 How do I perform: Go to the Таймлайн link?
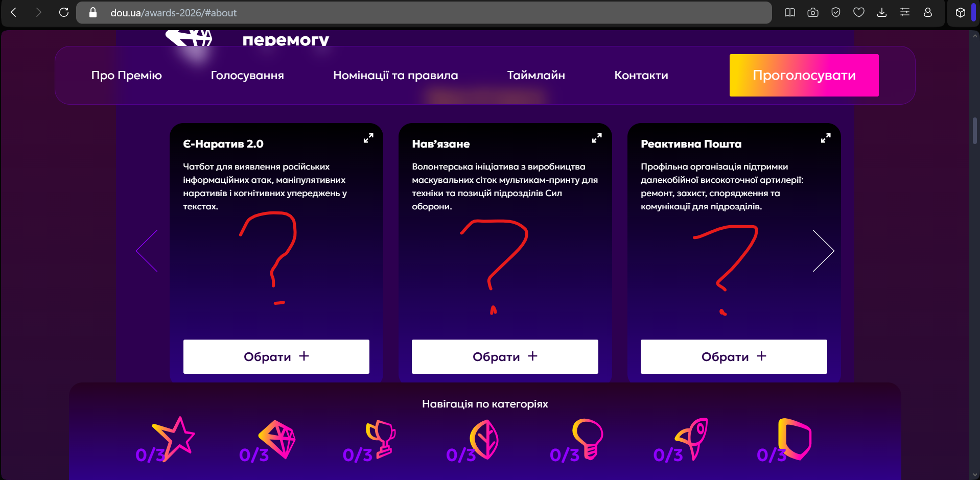point(536,75)
